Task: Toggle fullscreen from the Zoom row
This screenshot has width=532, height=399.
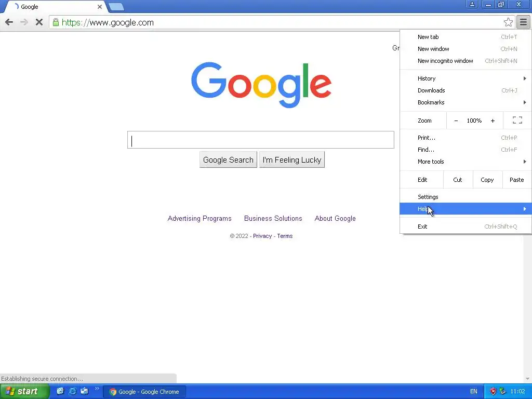Action: click(517, 120)
